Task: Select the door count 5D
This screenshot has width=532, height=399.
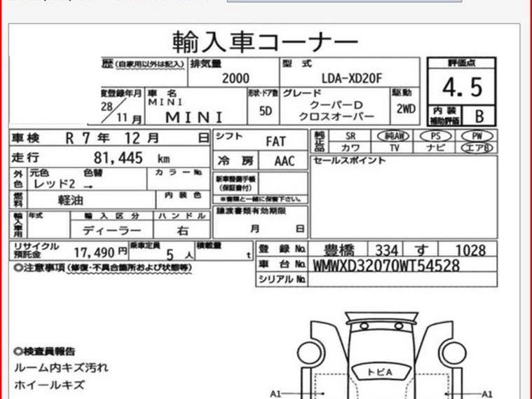Action: 266,111
